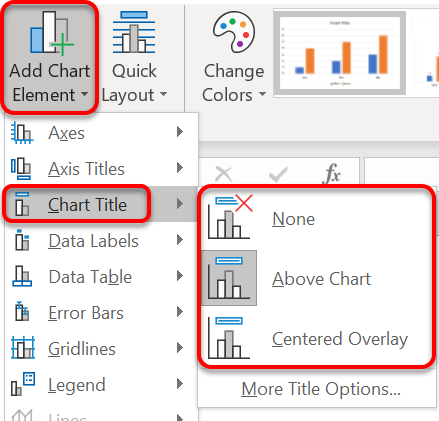
Task: Click the Gridlines icon
Action: [23, 348]
